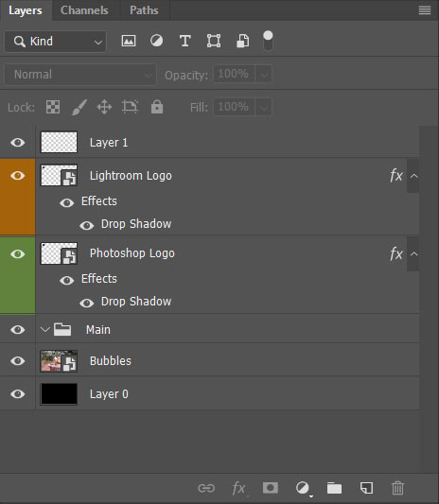
Task: Select the Layer 1 name
Action: tap(109, 143)
